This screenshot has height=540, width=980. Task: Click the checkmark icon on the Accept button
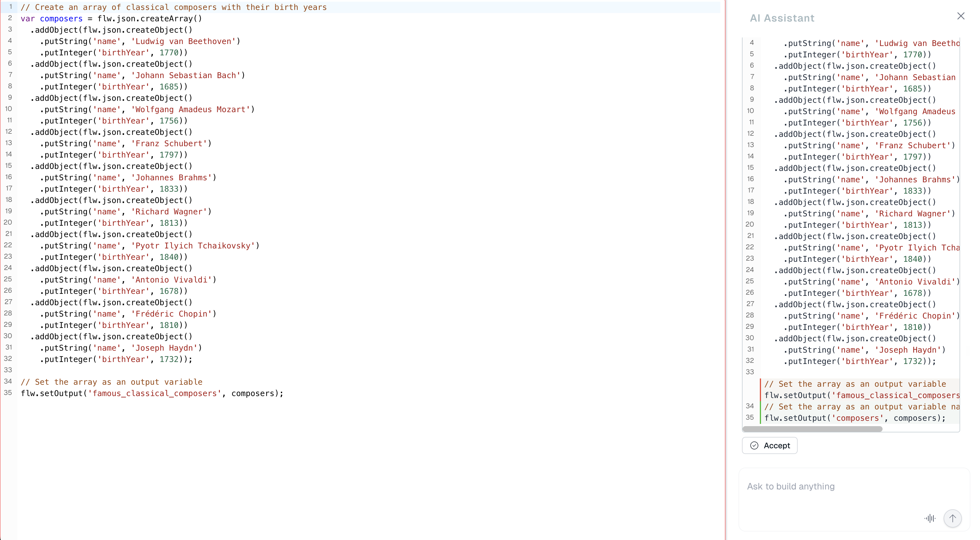tap(754, 445)
